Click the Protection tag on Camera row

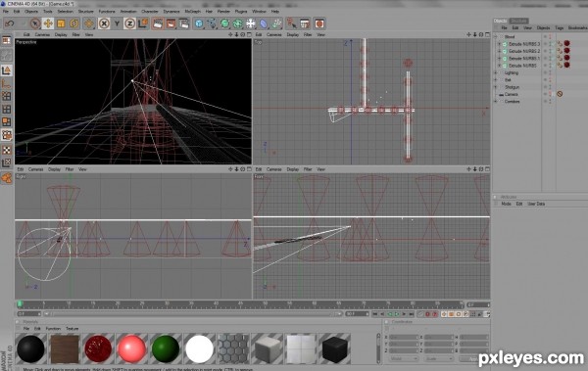(560, 94)
